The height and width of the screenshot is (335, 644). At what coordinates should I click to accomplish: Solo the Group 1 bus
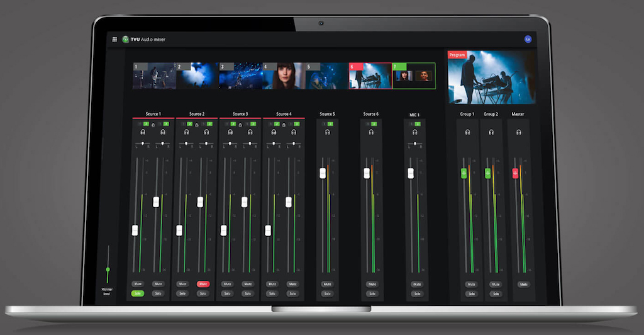tap(472, 294)
